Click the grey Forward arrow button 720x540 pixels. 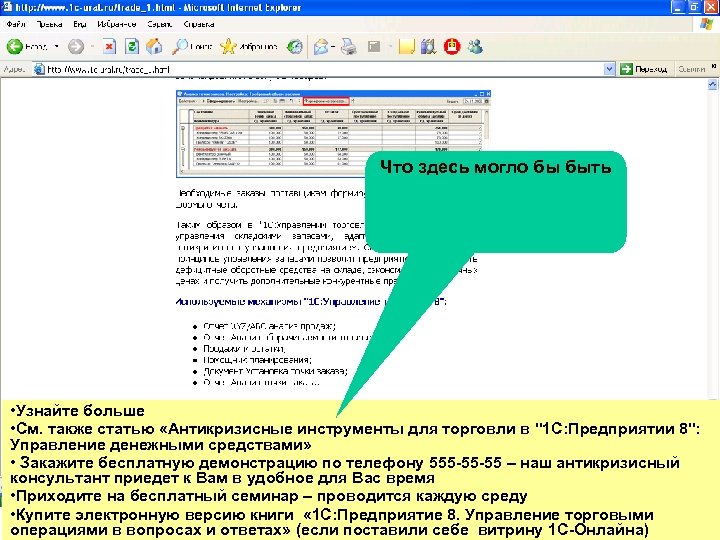76,46
